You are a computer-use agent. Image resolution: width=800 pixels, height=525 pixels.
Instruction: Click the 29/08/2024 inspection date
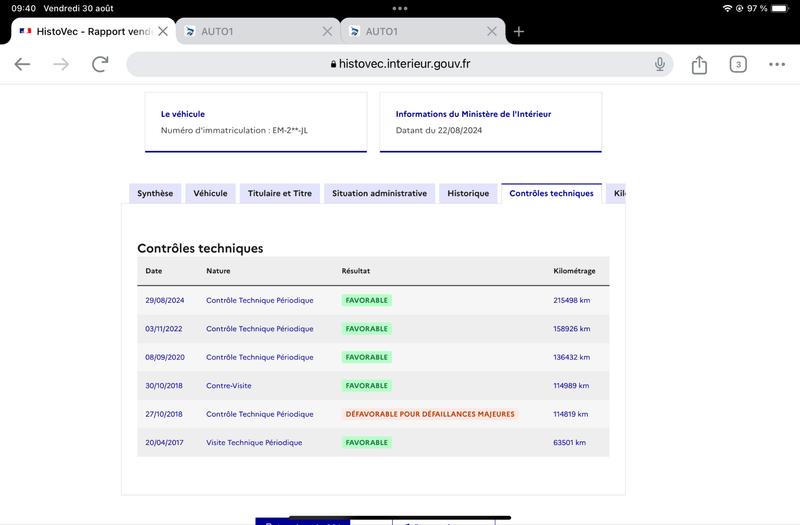pos(165,301)
